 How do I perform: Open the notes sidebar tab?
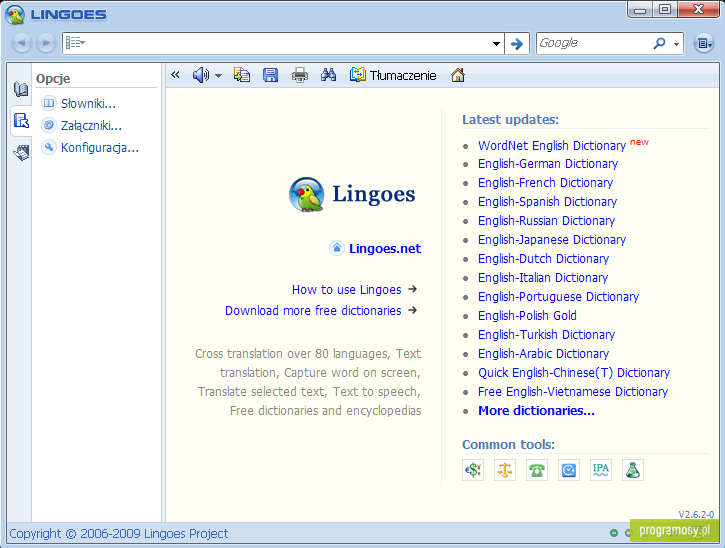coord(21,153)
